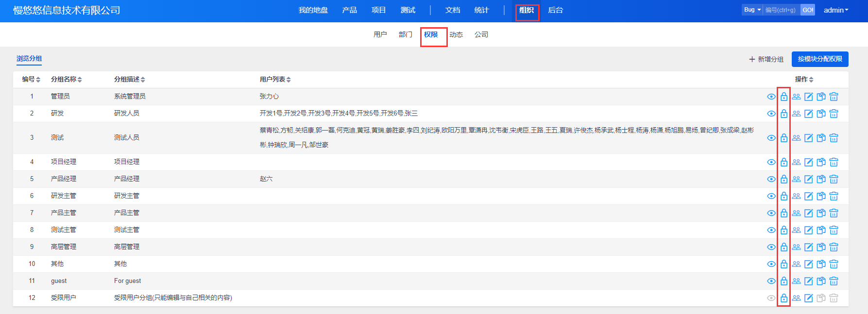The width and height of the screenshot is (868, 314).
Task: Open permission lock icon for 管理员 group
Action: (783, 97)
